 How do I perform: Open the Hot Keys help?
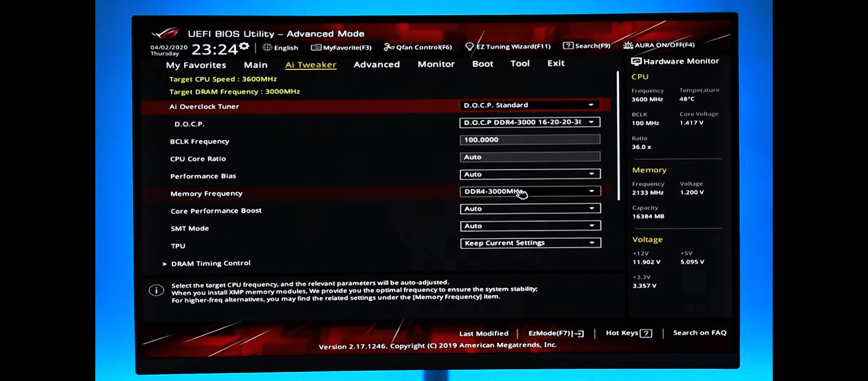(629, 333)
